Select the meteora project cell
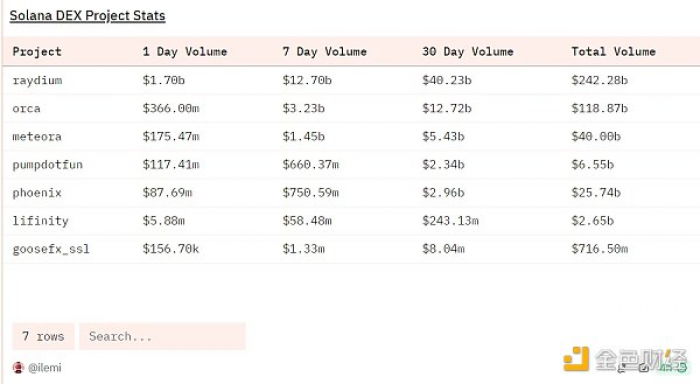 point(37,137)
